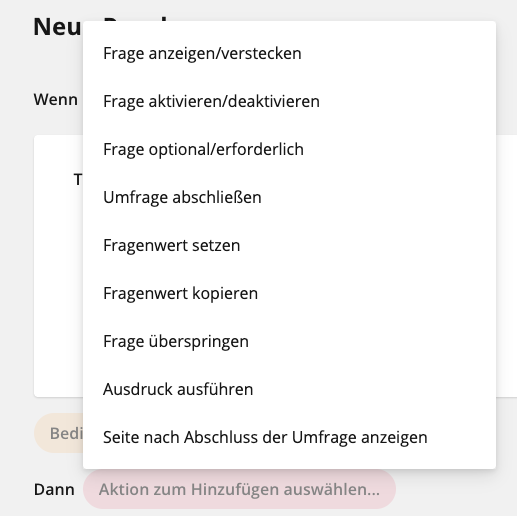Select 'Frage anzeigen/verstecken' from the action list
Viewport: 517px width, 516px height.
(x=289, y=53)
